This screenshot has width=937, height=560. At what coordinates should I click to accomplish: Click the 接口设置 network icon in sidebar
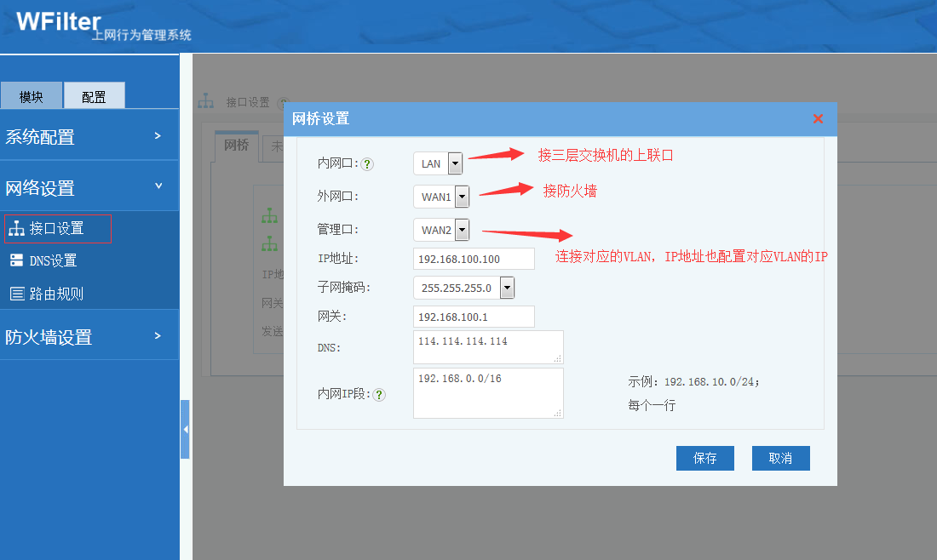click(x=16, y=229)
